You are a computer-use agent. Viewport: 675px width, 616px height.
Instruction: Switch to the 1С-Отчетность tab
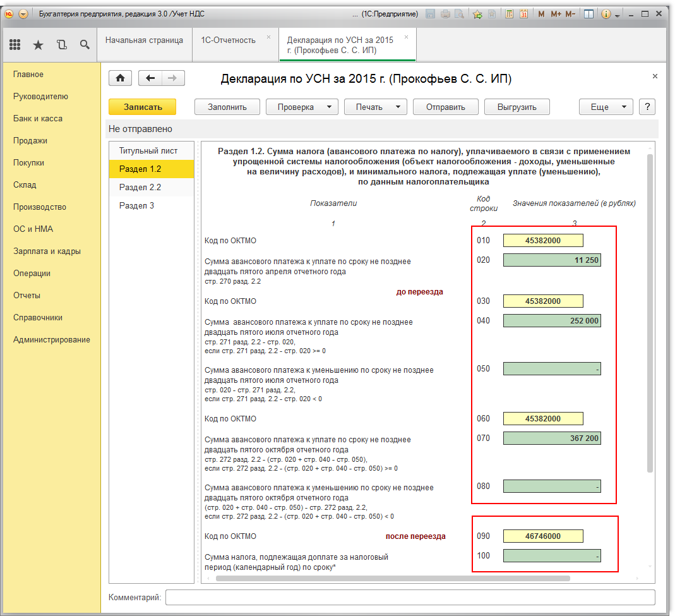pyautogui.click(x=228, y=40)
